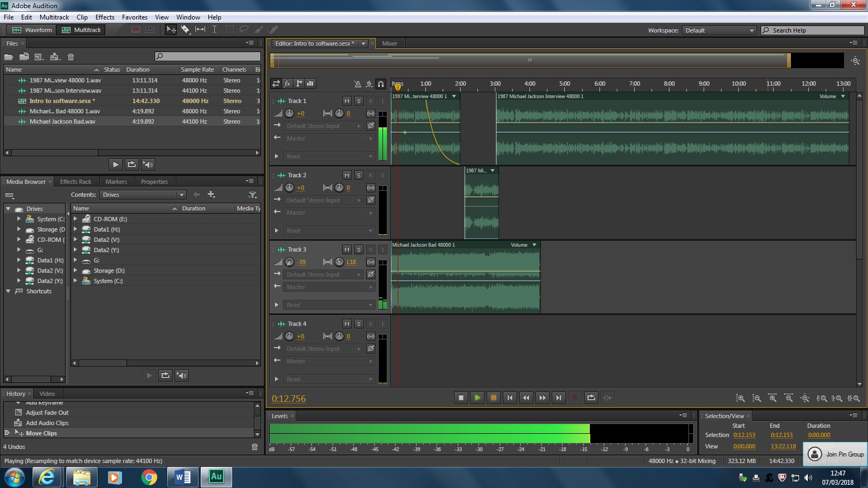Solo Track 1 with the S button
Screen dimensions: 868x488
(359, 101)
